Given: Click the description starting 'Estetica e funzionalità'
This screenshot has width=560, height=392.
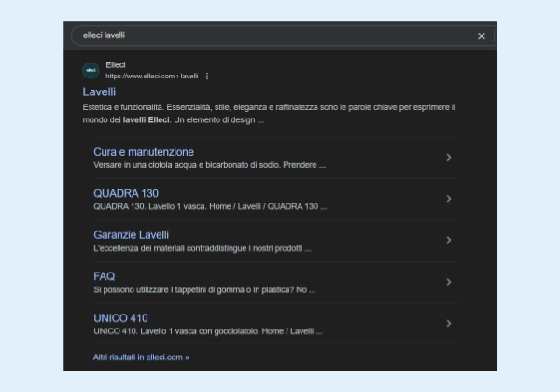Looking at the screenshot, I should click(269, 114).
